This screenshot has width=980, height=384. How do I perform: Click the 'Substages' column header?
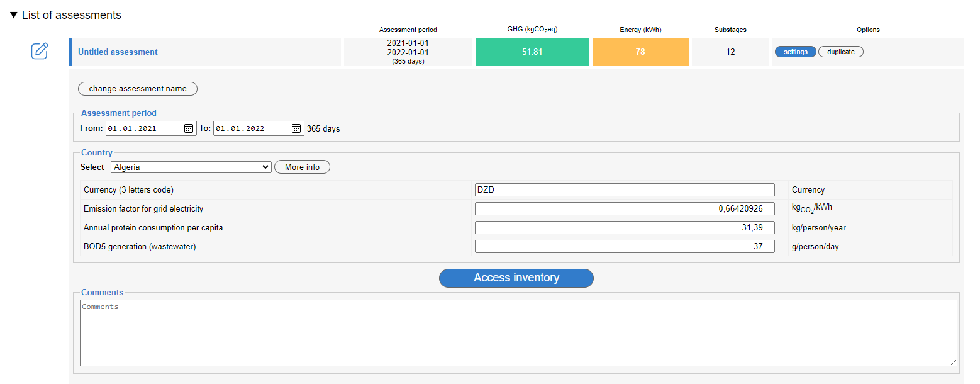tap(730, 30)
